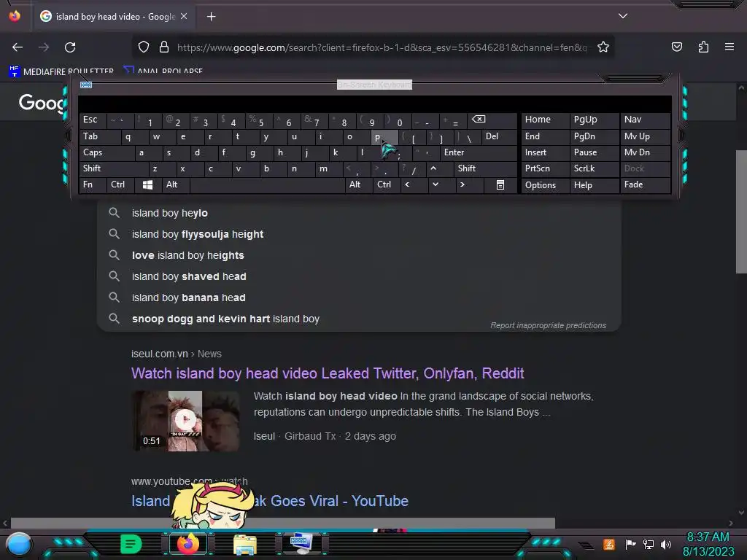Click the page vertical scrollbar thumb
The height and width of the screenshot is (560, 747).
(741, 212)
